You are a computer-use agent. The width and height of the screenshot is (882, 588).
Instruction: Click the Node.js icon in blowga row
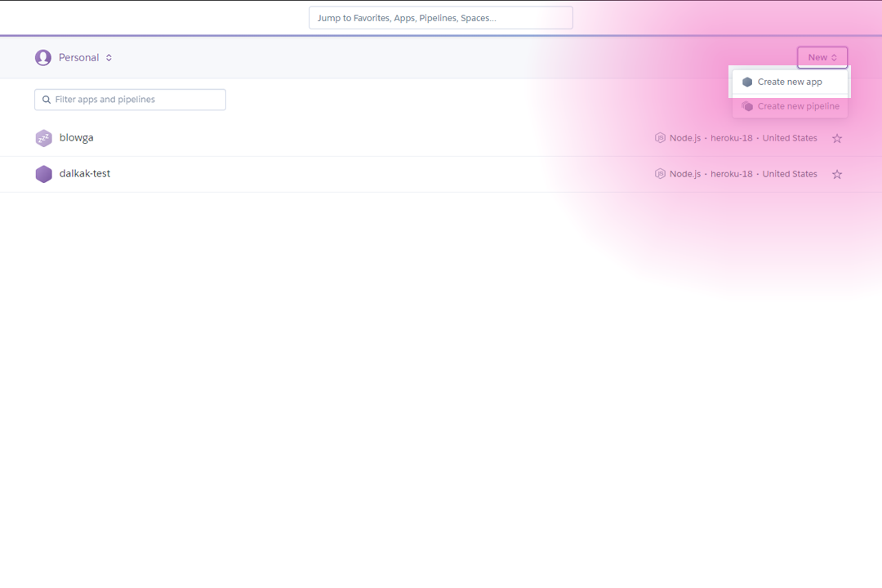tap(660, 138)
